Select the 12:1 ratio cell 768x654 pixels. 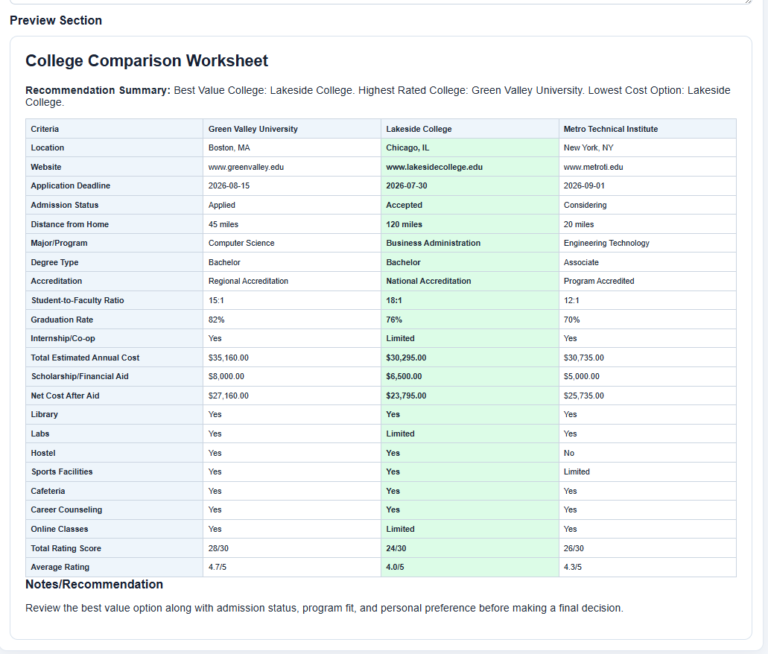[x=648, y=300]
